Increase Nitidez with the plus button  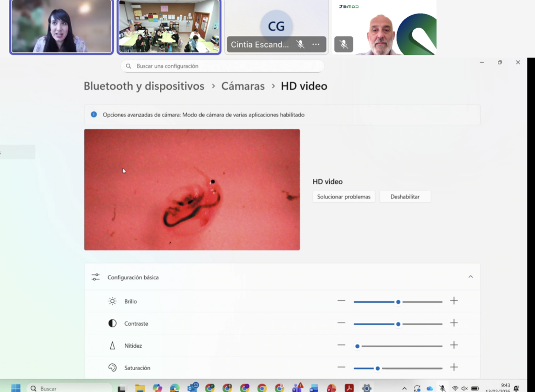pyautogui.click(x=454, y=346)
